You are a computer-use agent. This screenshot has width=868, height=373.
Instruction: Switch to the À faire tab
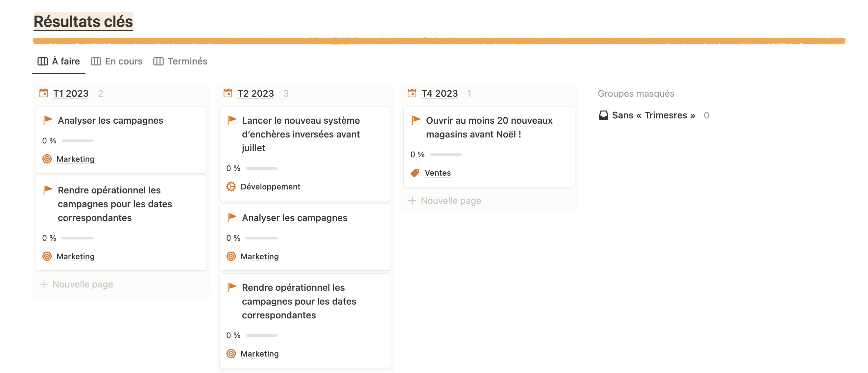(59, 61)
